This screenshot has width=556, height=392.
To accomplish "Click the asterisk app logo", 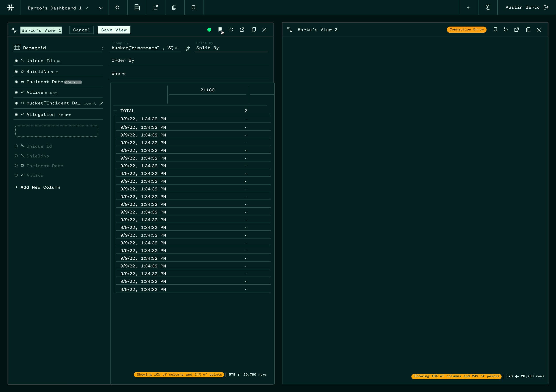I will click(x=10, y=8).
